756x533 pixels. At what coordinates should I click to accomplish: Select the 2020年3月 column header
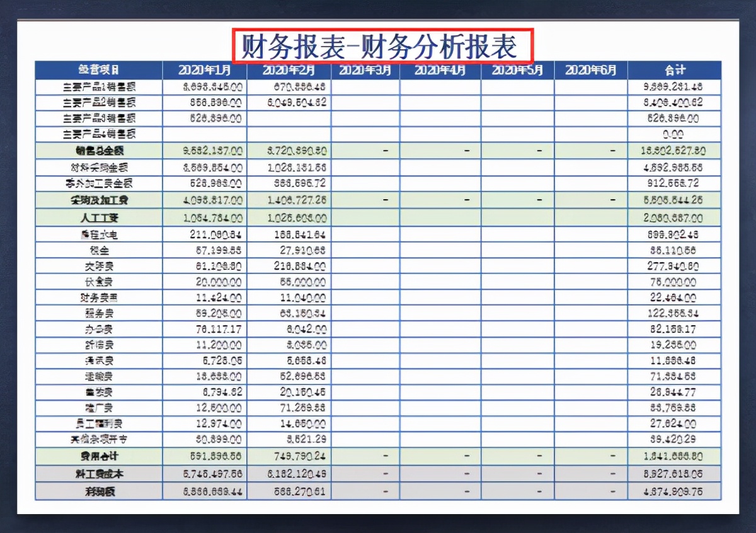[x=365, y=71]
